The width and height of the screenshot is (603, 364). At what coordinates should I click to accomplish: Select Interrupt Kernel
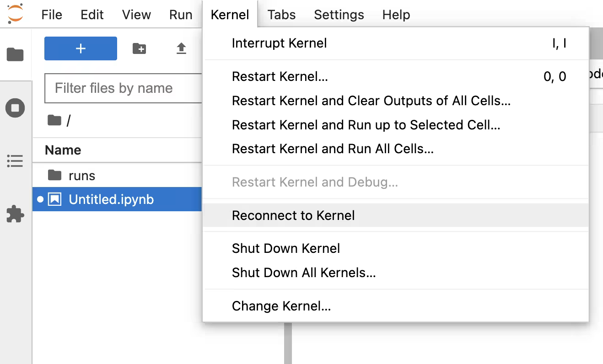[x=279, y=43]
